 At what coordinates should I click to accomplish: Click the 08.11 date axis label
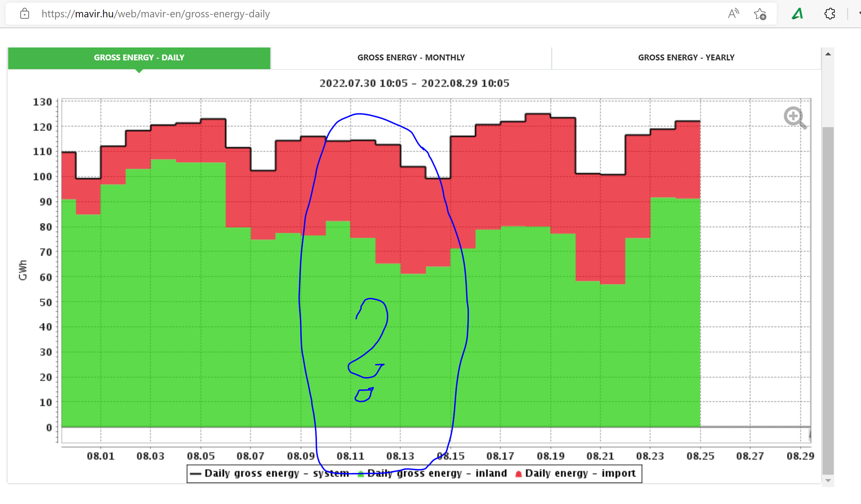coord(350,456)
